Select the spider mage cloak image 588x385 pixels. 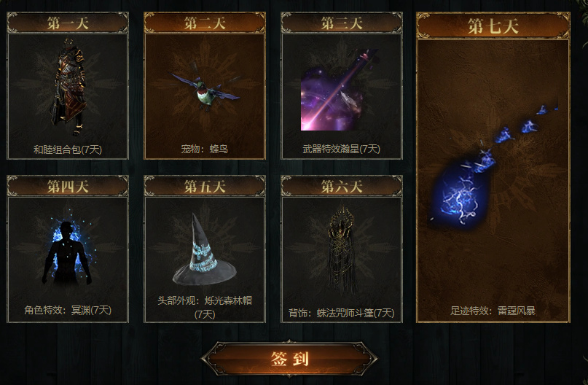tap(342, 250)
